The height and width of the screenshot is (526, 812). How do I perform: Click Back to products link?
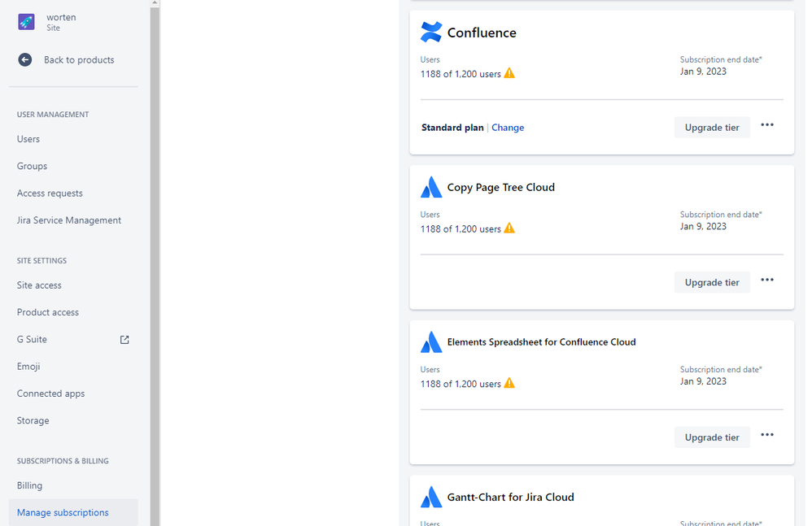click(79, 60)
